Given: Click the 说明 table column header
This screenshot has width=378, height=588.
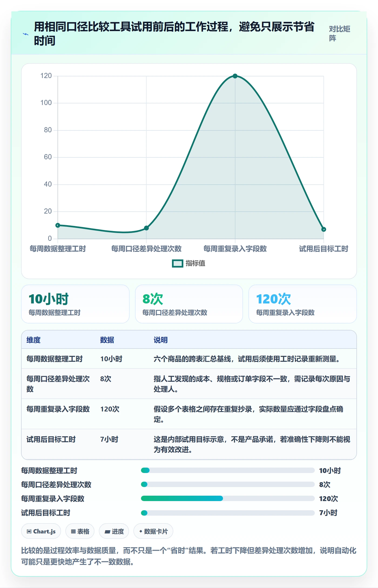Looking at the screenshot, I should [x=161, y=340].
